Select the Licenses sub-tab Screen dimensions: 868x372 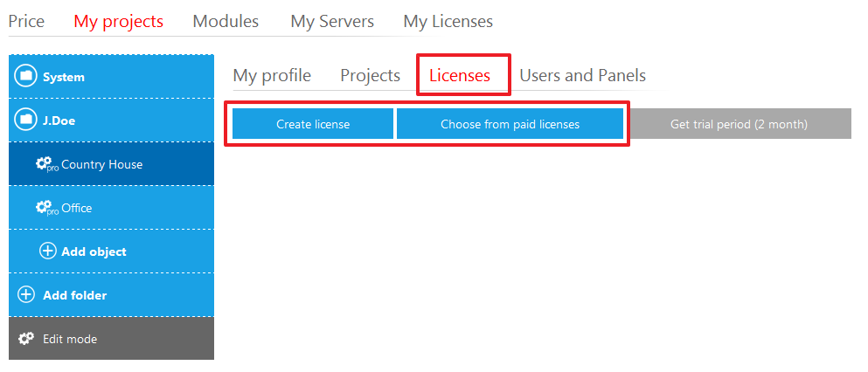click(460, 75)
